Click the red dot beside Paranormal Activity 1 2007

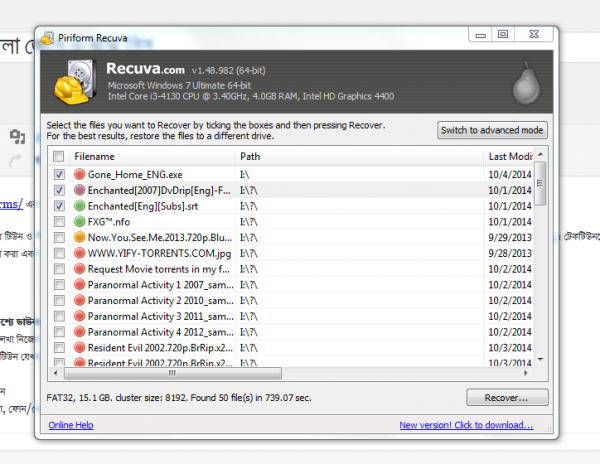tap(79, 285)
